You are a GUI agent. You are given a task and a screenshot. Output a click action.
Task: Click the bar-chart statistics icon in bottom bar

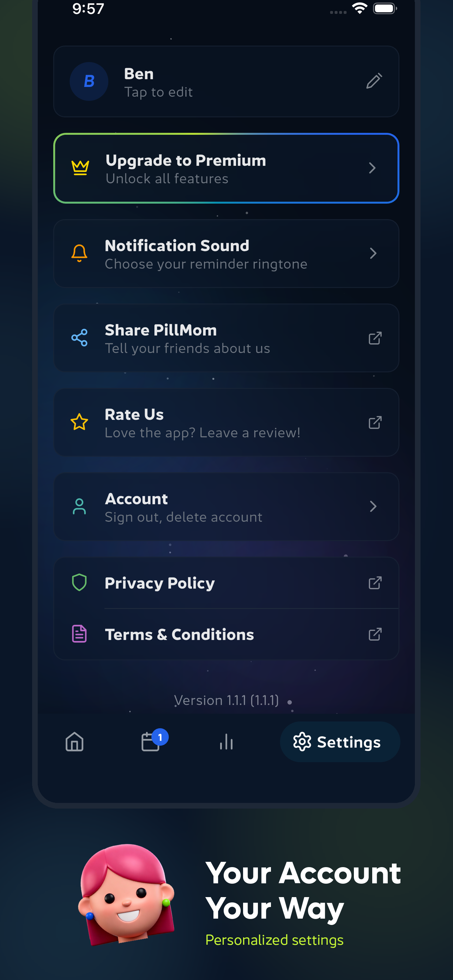(x=226, y=742)
